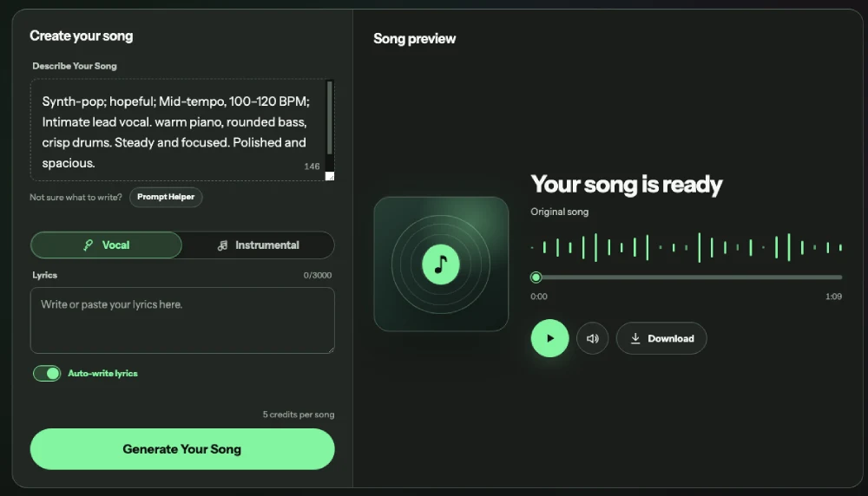The image size is (868, 496).
Task: Click the Lyrics field label
Action: (45, 275)
